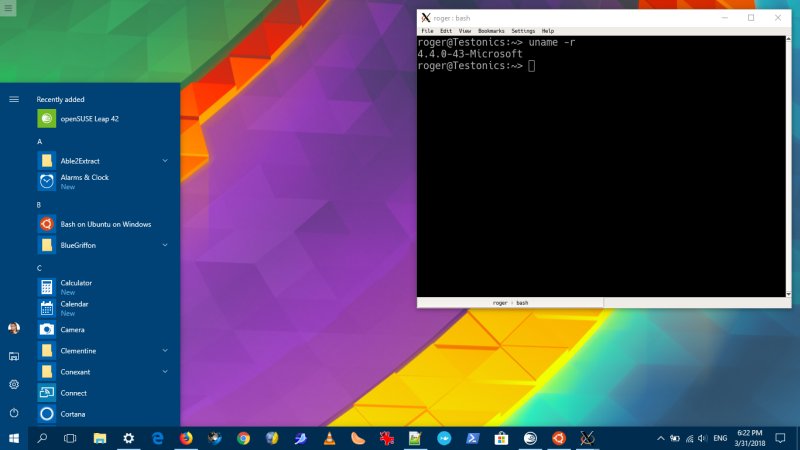The height and width of the screenshot is (450, 800).
Task: Open Ubuntu icon on the taskbar
Action: coord(559,438)
